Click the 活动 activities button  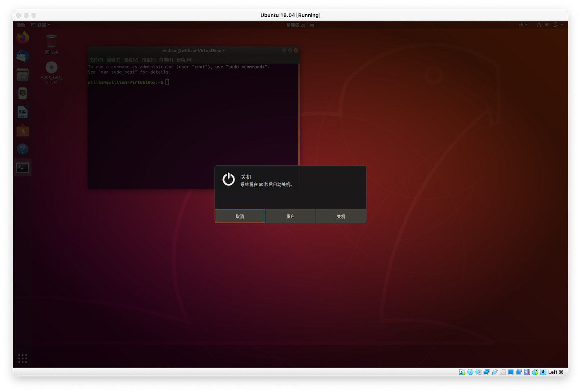[x=21, y=25]
